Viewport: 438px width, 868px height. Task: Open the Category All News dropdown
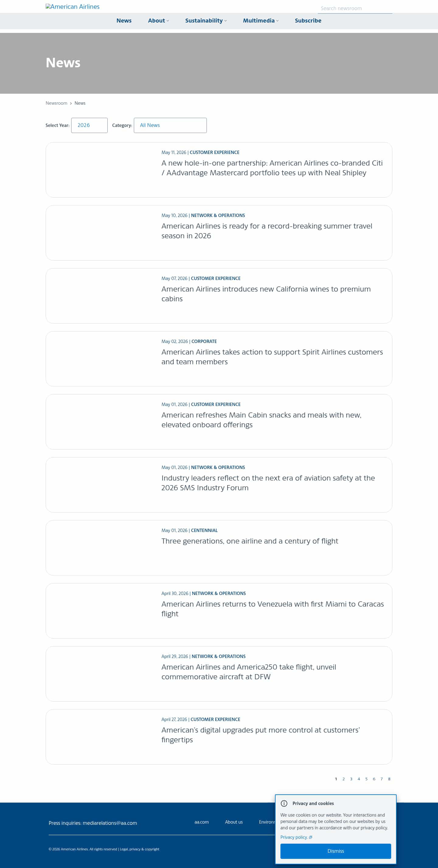coord(170,125)
